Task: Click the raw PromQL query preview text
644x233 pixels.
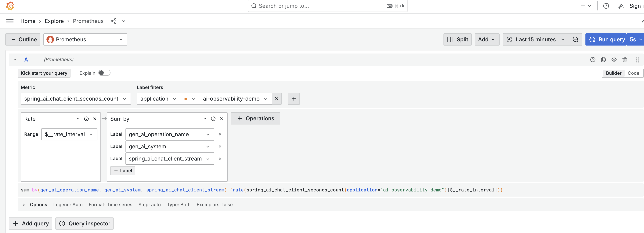Action: [262, 190]
